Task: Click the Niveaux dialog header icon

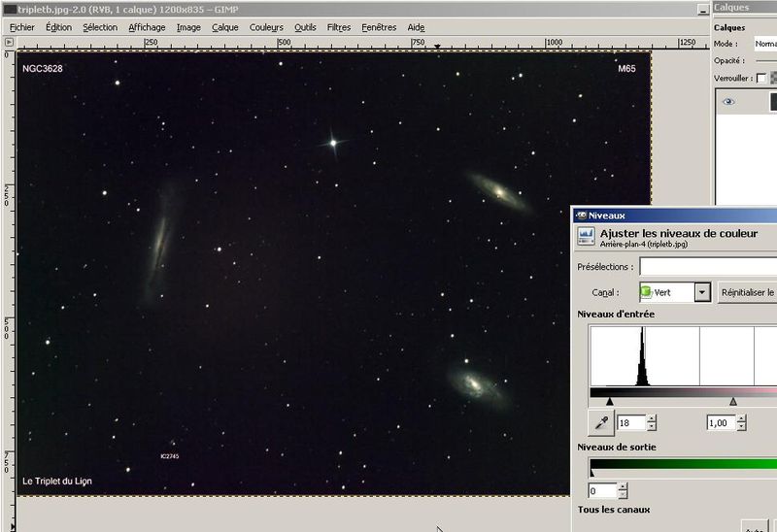Action: (586, 237)
